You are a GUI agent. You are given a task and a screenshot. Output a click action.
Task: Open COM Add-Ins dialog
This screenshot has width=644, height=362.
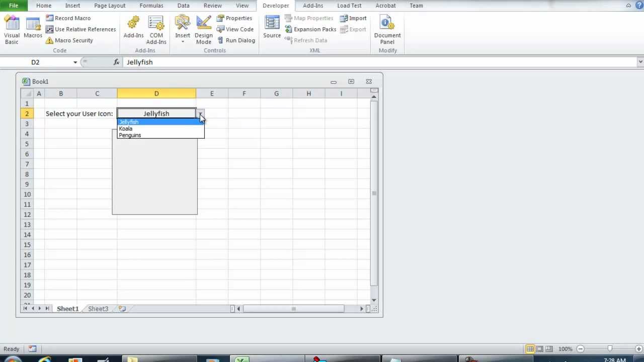coord(156,30)
